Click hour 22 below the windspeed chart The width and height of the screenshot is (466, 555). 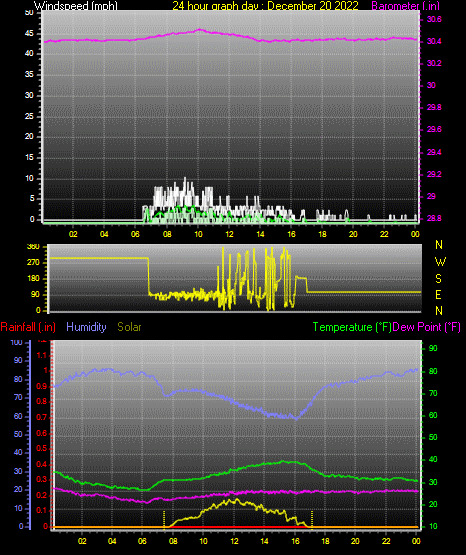(384, 234)
